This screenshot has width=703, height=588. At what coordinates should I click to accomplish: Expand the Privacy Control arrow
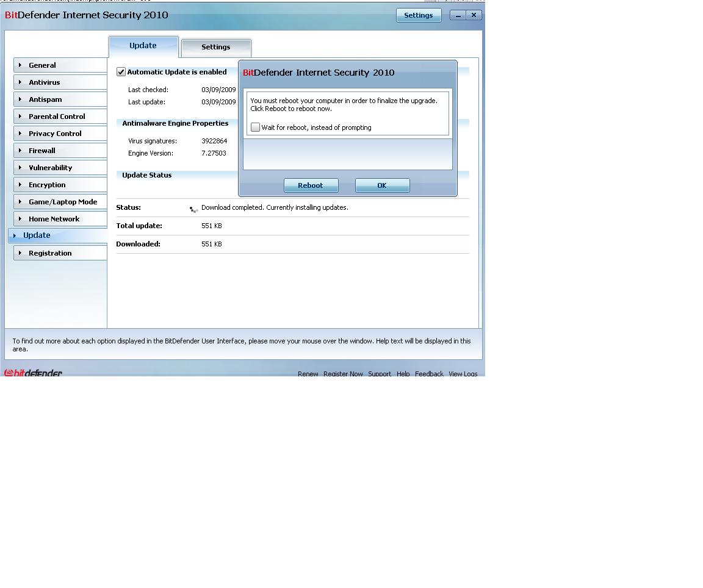tap(20, 133)
